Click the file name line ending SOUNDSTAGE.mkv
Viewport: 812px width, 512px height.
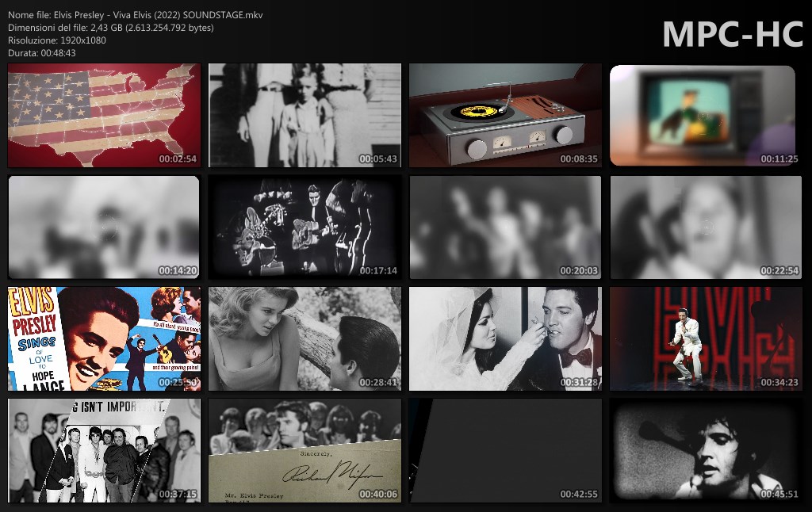[136, 15]
